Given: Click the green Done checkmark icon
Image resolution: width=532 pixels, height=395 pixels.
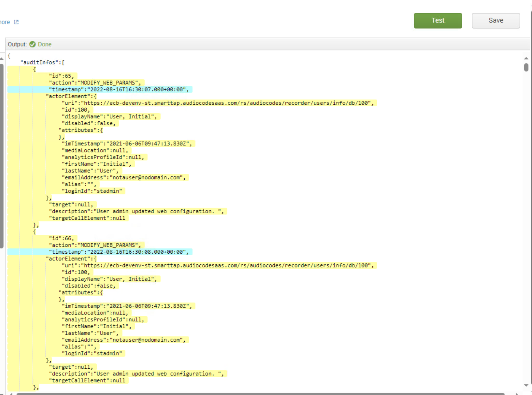Looking at the screenshot, I should tap(32, 44).
